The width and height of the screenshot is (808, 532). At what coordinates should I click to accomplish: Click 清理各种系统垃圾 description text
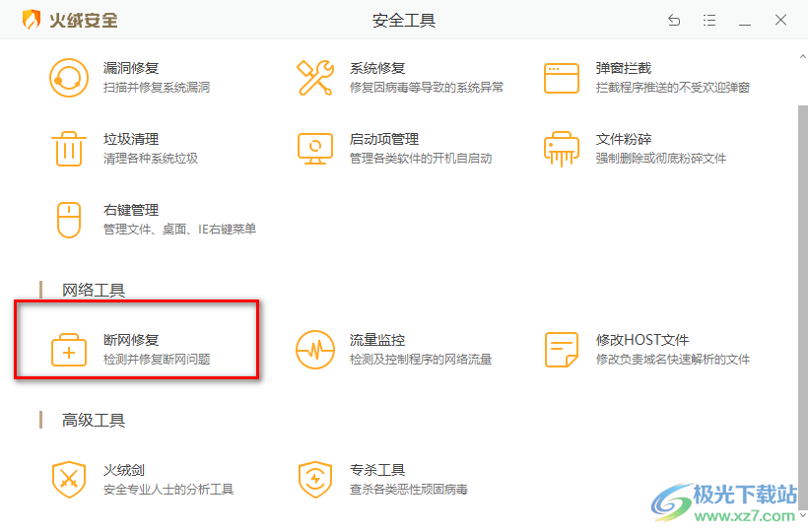[151, 159]
